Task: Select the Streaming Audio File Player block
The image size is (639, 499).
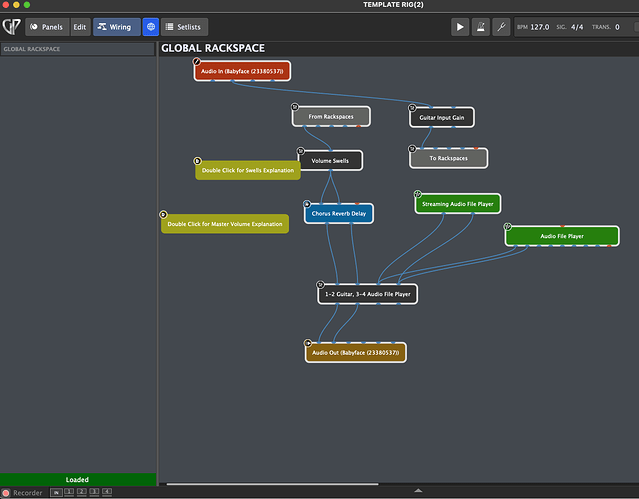Action: click(457, 204)
